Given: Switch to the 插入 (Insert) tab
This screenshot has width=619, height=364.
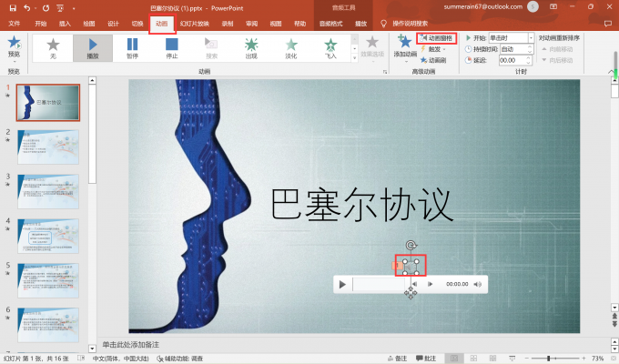Looking at the screenshot, I should (x=65, y=24).
